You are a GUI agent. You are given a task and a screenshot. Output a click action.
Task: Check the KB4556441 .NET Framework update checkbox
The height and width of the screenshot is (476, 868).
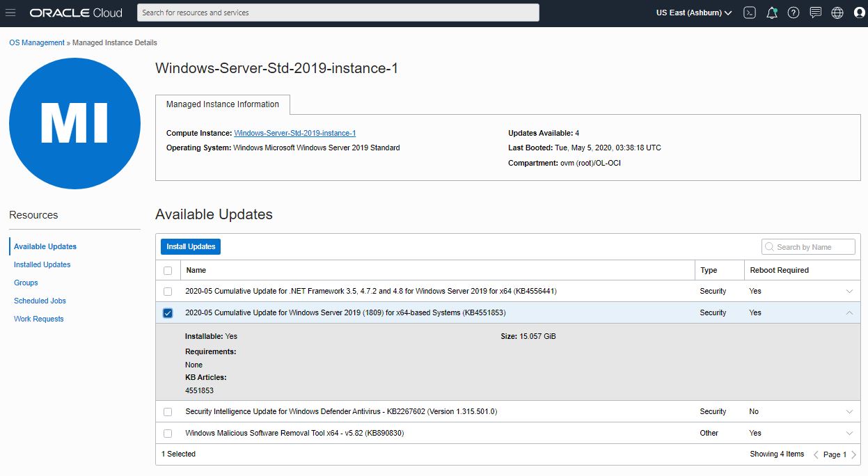pyautogui.click(x=167, y=291)
